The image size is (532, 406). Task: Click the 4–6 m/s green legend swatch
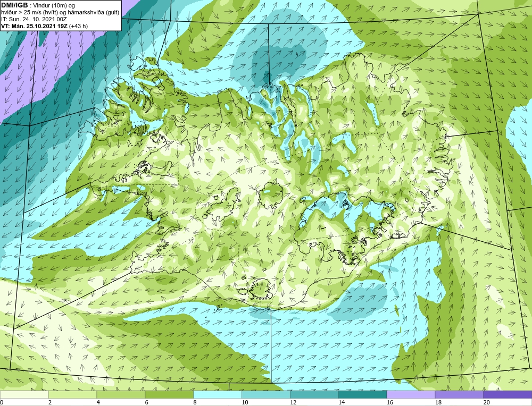[121, 394]
